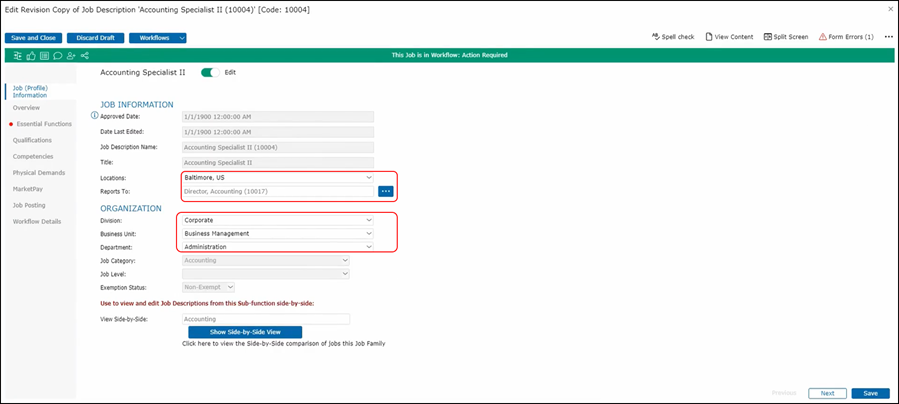This screenshot has height=404, width=899.
Task: Click the thumbs-up approve icon
Action: 32,55
